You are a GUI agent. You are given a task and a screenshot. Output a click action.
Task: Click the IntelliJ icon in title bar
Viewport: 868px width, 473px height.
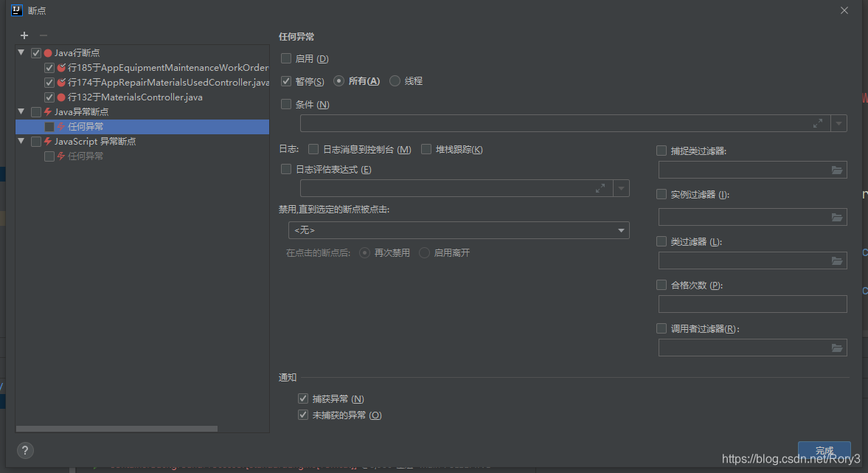[x=17, y=10]
